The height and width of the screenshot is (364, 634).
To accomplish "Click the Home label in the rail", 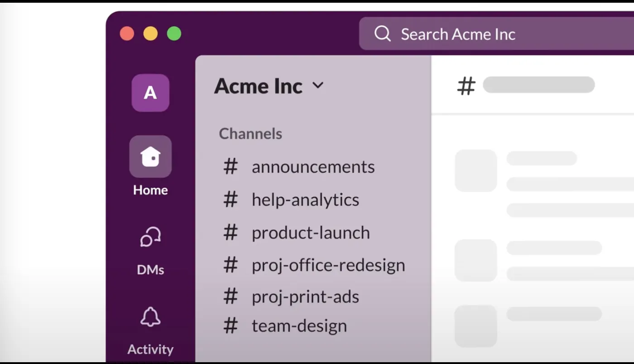I will [150, 190].
